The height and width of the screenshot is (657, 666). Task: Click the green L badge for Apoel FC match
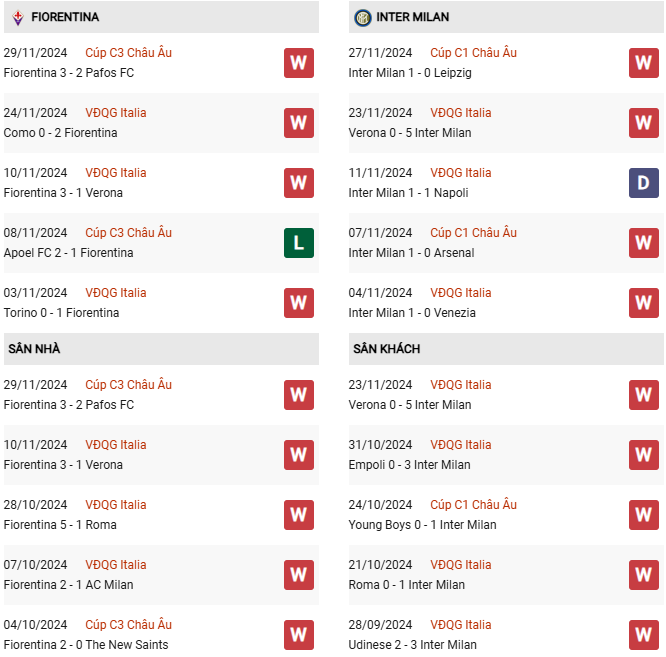tap(299, 243)
